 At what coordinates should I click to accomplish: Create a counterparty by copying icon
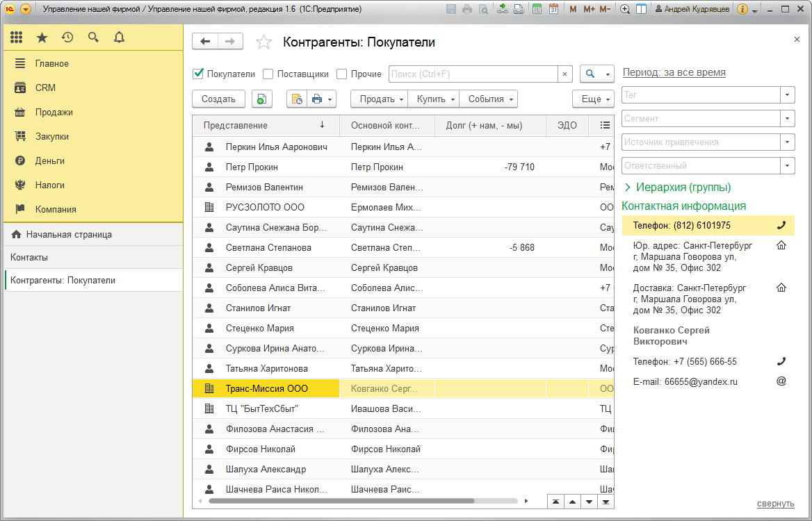(x=262, y=99)
